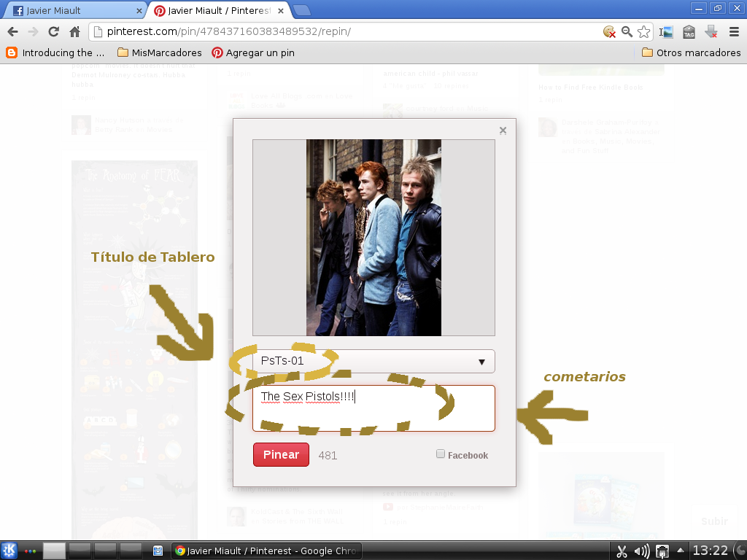Image resolution: width=747 pixels, height=560 pixels.
Task: Go back using the browser back arrow
Action: pyautogui.click(x=13, y=31)
